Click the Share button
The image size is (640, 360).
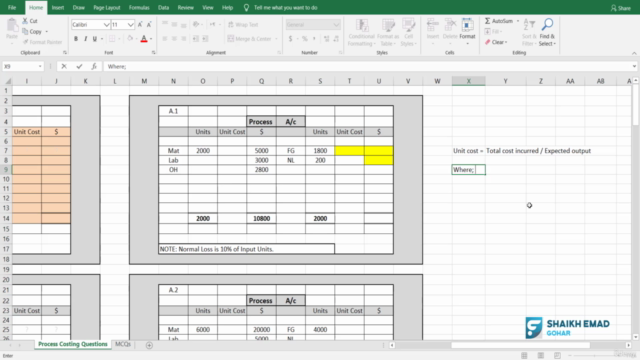620,8
